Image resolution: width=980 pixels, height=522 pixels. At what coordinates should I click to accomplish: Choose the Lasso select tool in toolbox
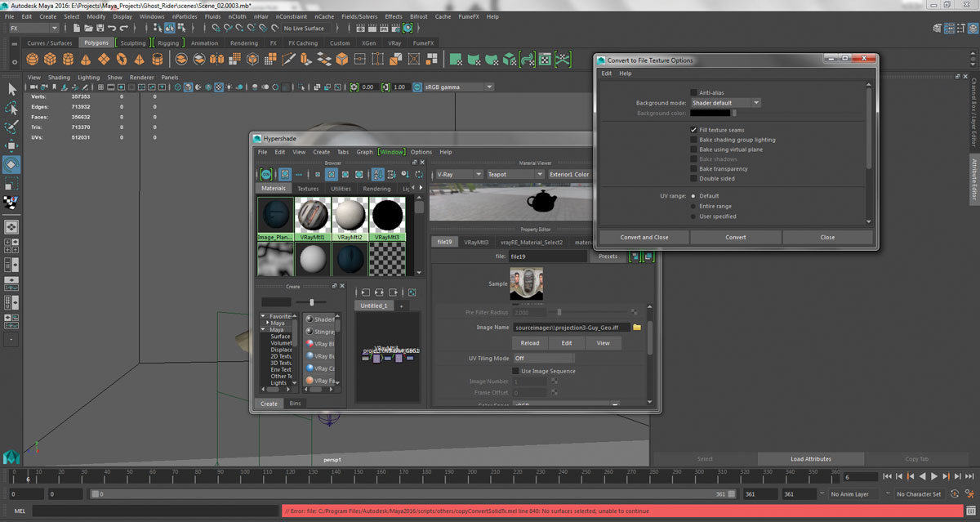click(11, 108)
